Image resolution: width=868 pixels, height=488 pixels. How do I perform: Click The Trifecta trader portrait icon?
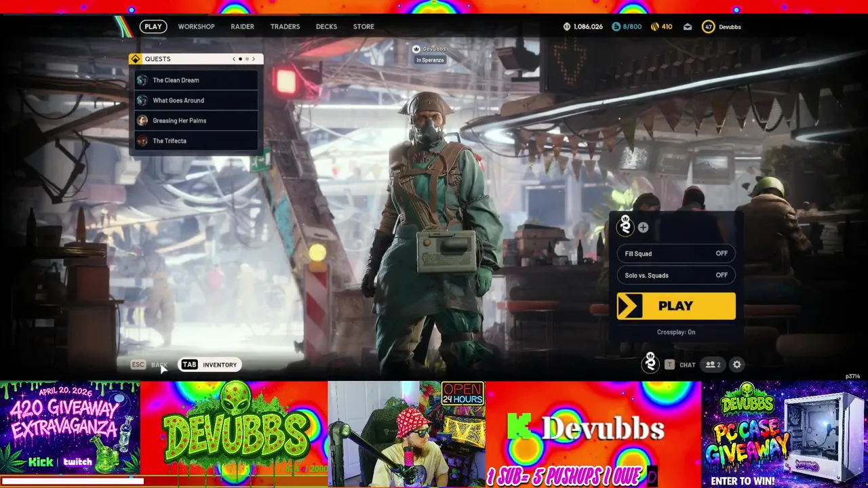pyautogui.click(x=142, y=141)
